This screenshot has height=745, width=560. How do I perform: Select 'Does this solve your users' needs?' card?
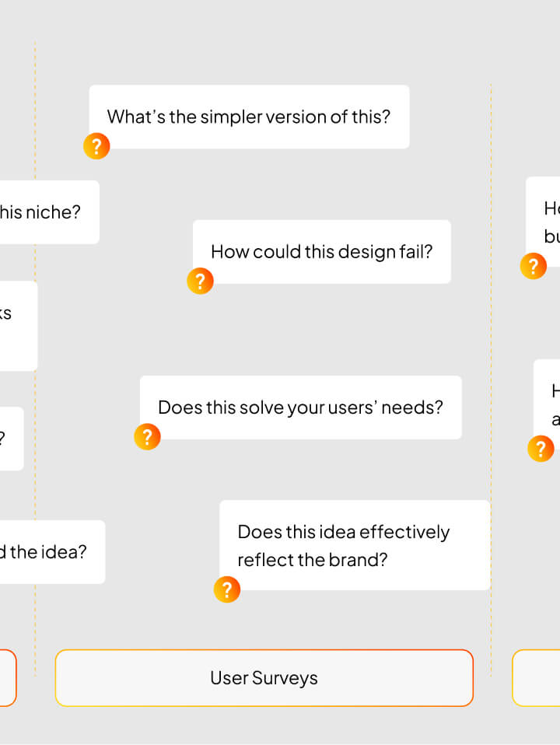[x=300, y=407]
